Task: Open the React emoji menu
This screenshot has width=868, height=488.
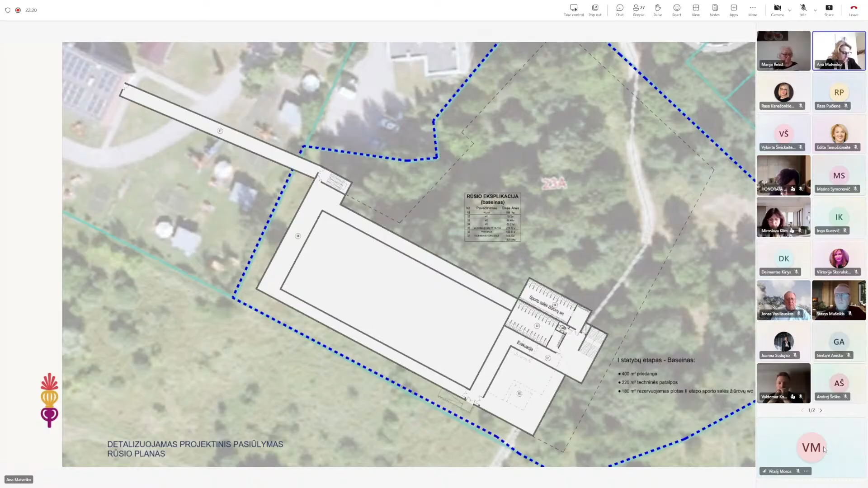Action: (676, 9)
